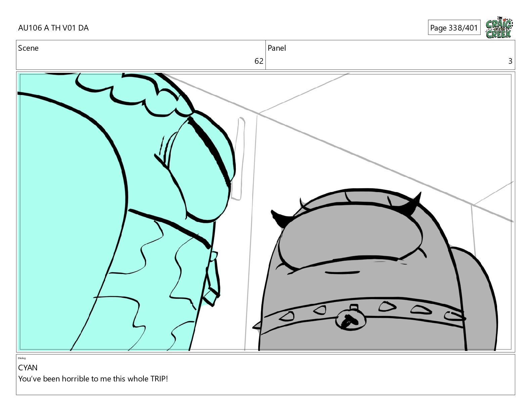Click the storyboard panel drawing
532x411 pixels.
point(265,212)
